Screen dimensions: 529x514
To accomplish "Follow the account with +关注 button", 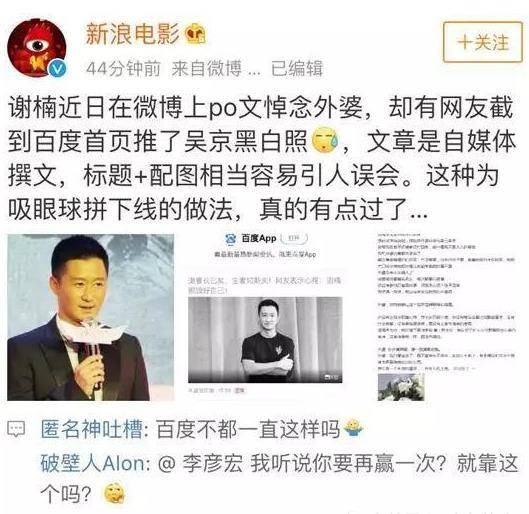I will (482, 42).
